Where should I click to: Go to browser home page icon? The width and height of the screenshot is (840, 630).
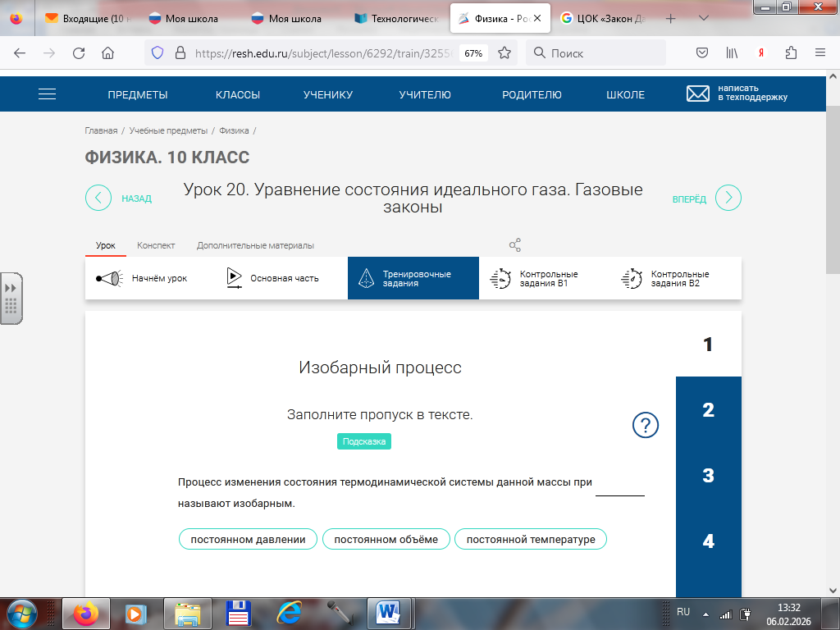(x=107, y=53)
